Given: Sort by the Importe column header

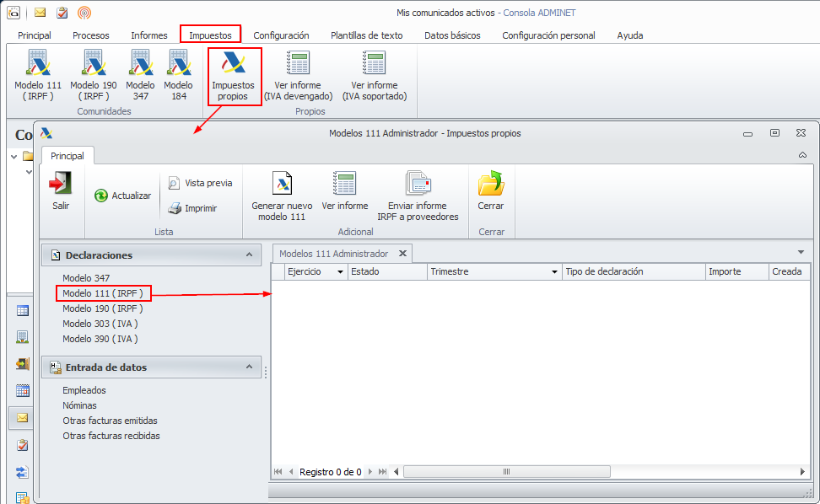Looking at the screenshot, I should [x=737, y=272].
